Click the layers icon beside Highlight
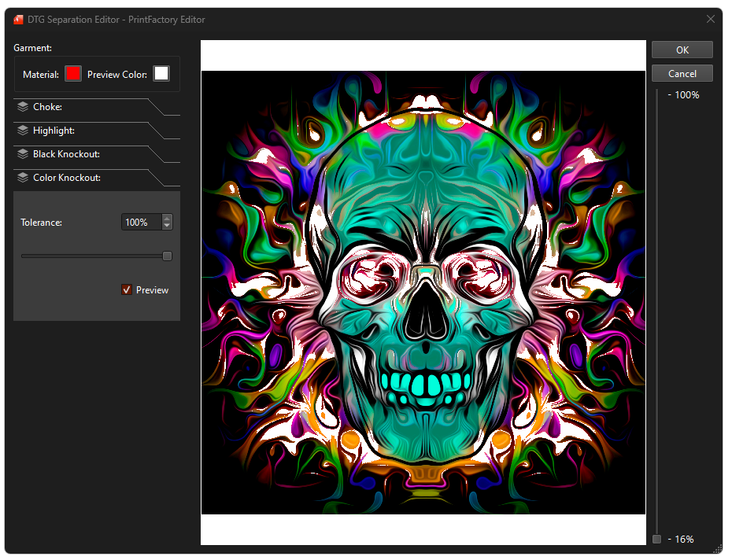The height and width of the screenshot is (560, 732). 23,131
